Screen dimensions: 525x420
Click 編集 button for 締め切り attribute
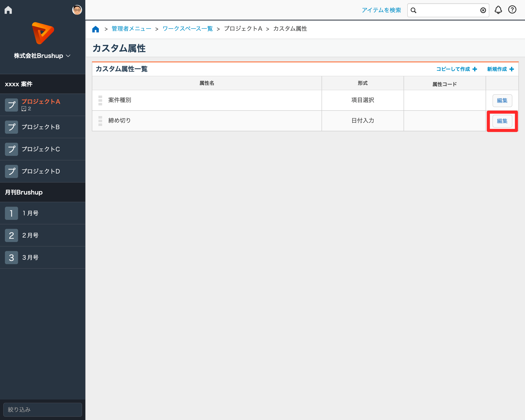coord(502,121)
